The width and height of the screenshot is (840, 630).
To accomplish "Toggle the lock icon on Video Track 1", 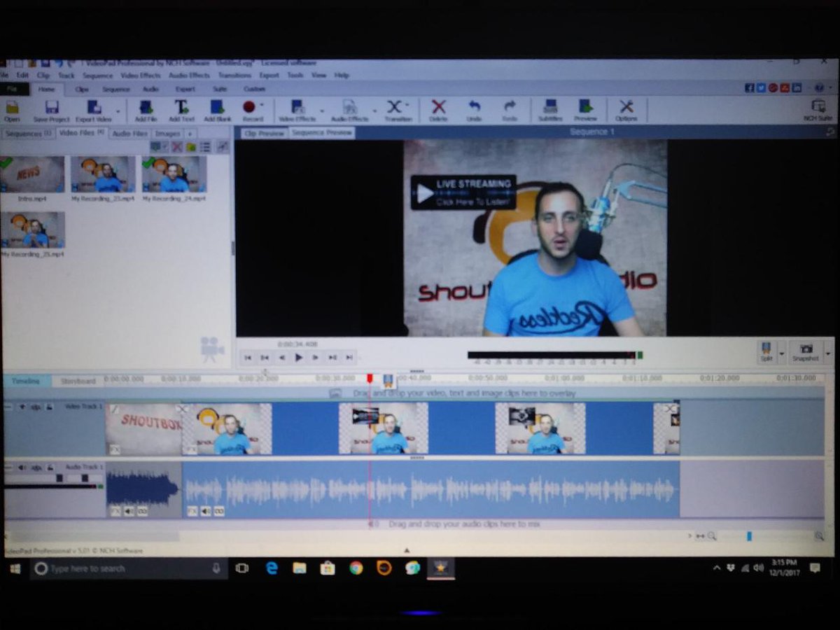I will 49,406.
